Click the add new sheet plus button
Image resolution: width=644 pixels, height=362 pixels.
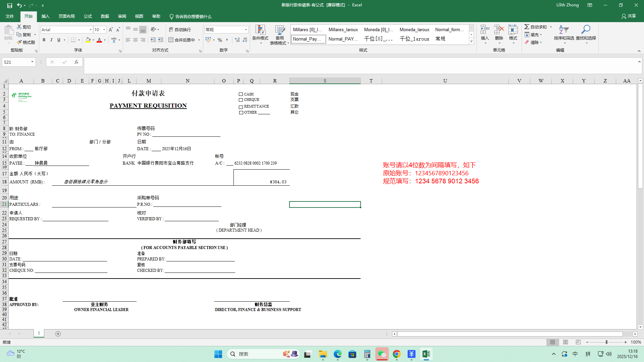tap(58, 334)
